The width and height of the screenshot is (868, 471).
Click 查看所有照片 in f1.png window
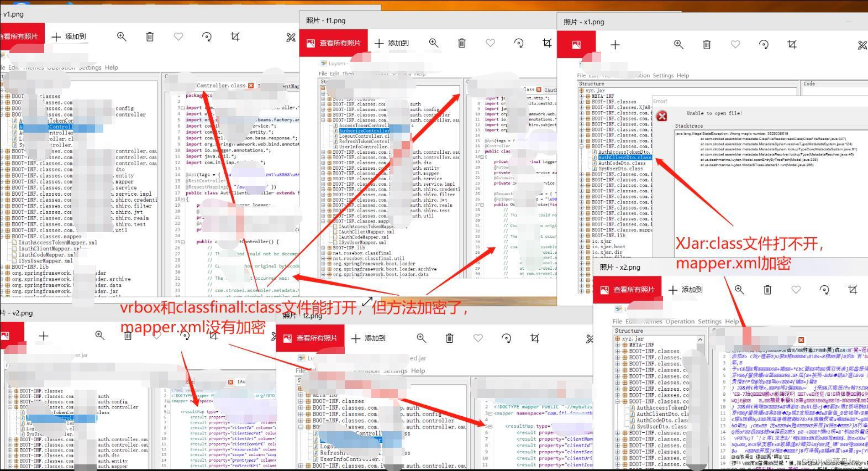[333, 43]
